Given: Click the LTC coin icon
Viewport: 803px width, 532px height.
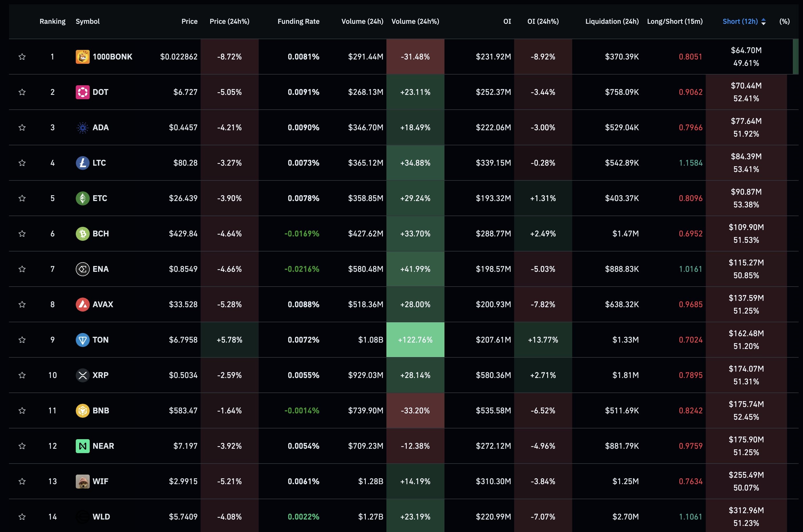Looking at the screenshot, I should (x=82, y=163).
